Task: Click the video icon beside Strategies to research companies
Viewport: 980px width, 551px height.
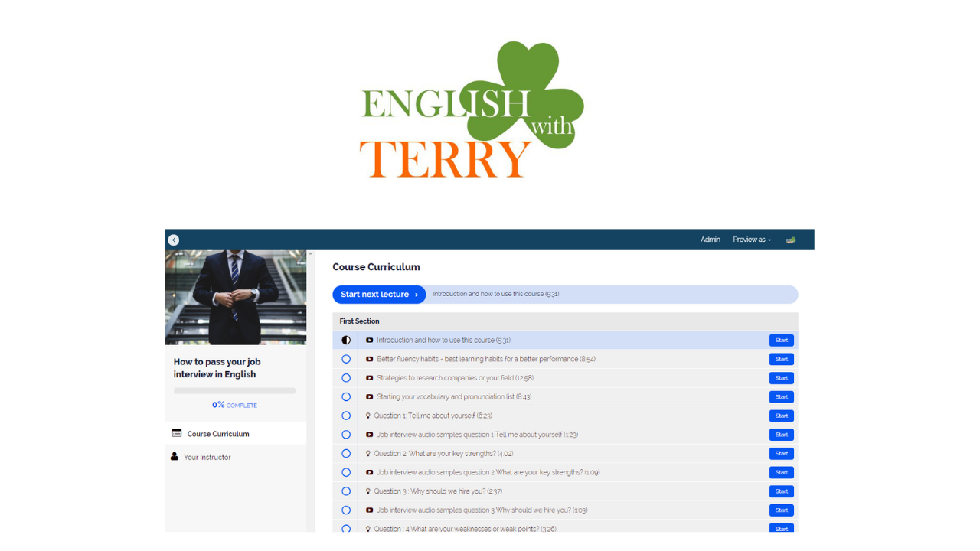Action: (x=370, y=378)
